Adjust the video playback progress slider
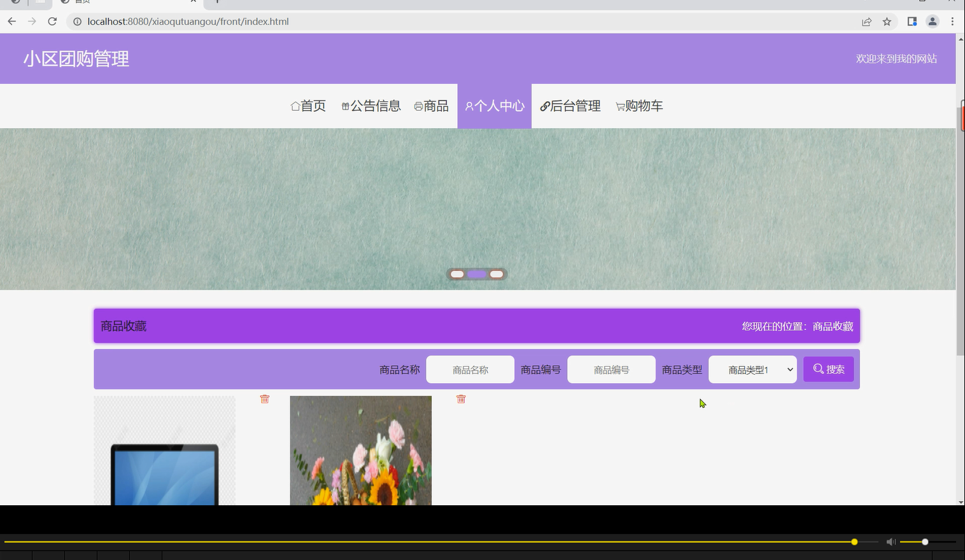Screen dimensions: 965x560 click(853, 542)
